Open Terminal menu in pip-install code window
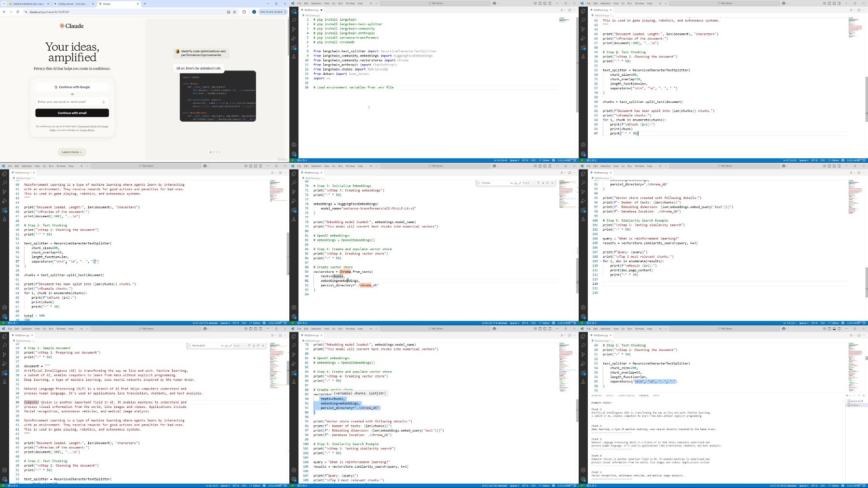This screenshot has width=868, height=488. pyautogui.click(x=350, y=3)
